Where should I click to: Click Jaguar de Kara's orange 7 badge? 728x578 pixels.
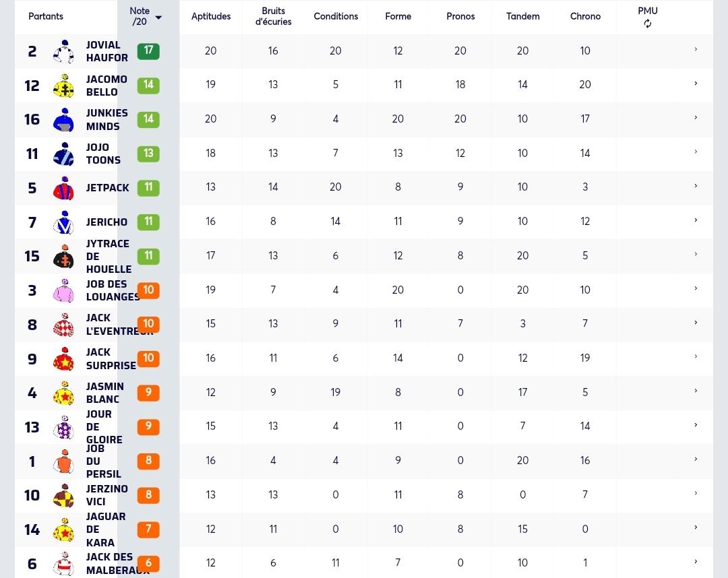148,529
